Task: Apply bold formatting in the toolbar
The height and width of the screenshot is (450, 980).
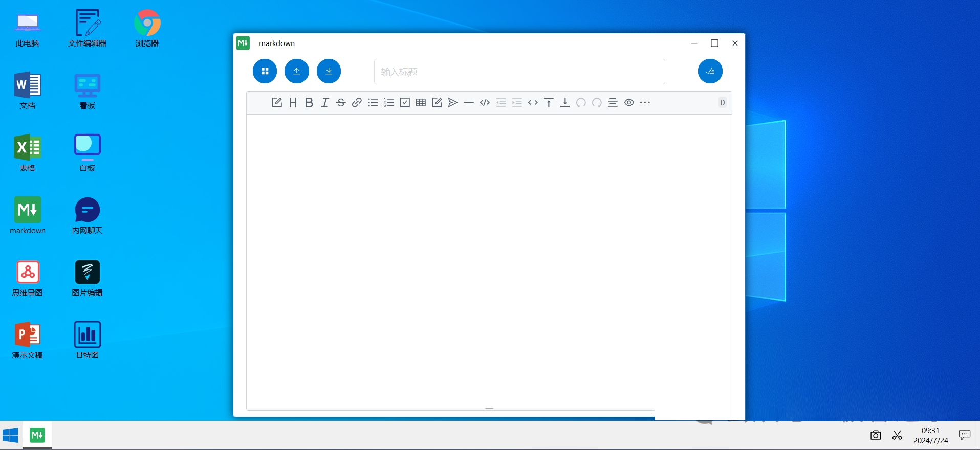Action: [x=309, y=103]
